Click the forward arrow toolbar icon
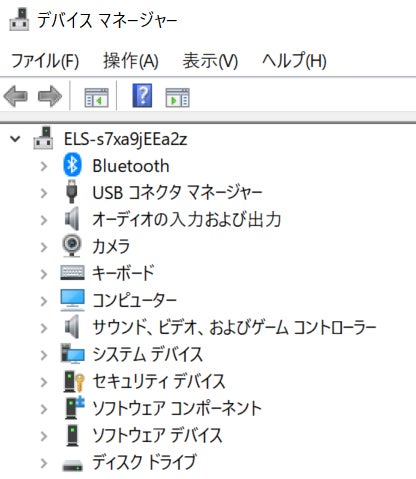Image resolution: width=416 pixels, height=479 pixels. coord(50,96)
